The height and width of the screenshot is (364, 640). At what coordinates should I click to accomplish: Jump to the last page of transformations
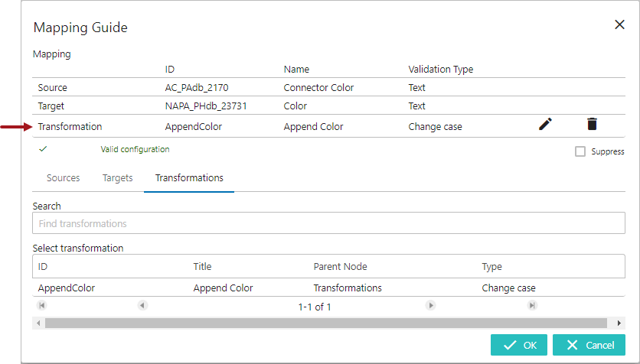coord(531,306)
